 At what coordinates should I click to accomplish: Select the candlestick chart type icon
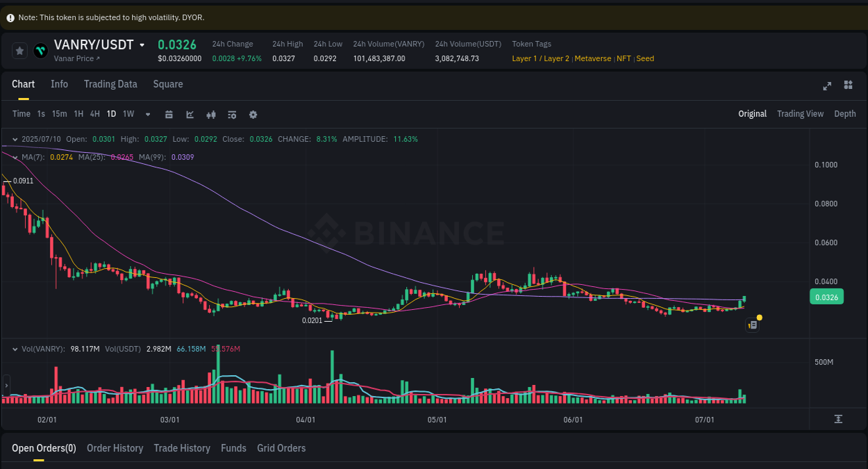[211, 114]
